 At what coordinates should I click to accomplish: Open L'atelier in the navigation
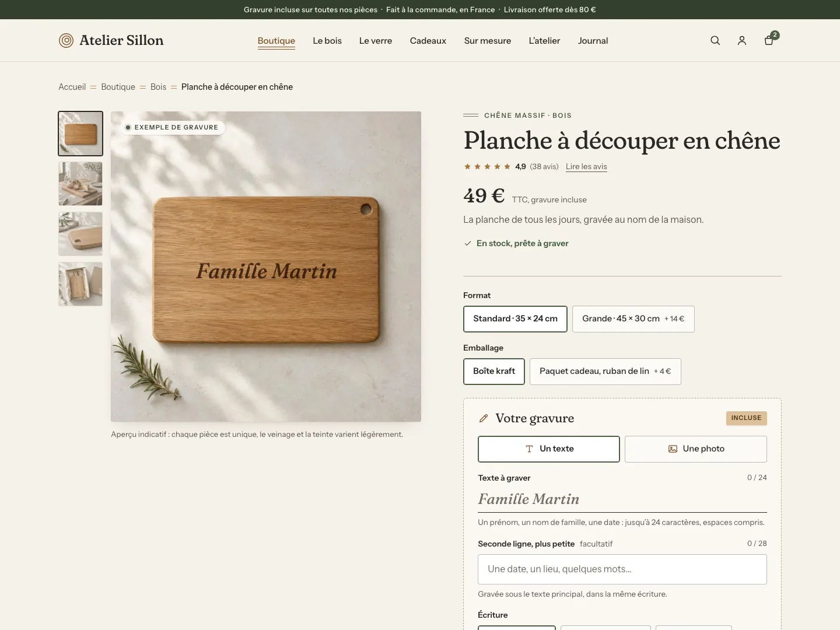click(x=544, y=41)
